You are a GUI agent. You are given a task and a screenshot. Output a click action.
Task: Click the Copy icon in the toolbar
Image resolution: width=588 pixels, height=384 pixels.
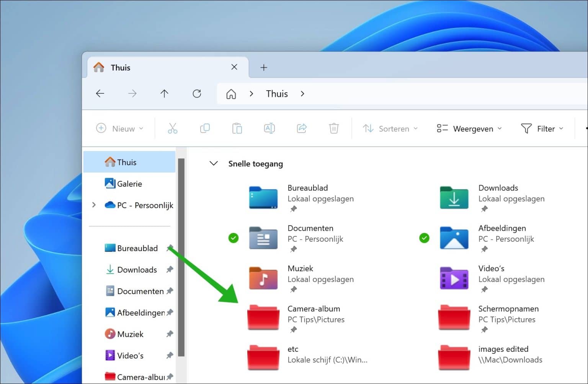point(205,129)
